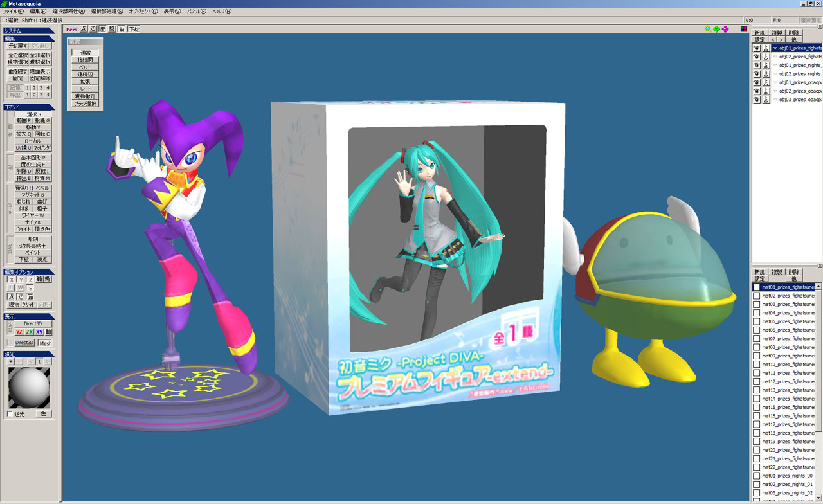Screen dimensions: 823x504
Task: Open the 選択部処理(S) menu
Action: point(107,12)
